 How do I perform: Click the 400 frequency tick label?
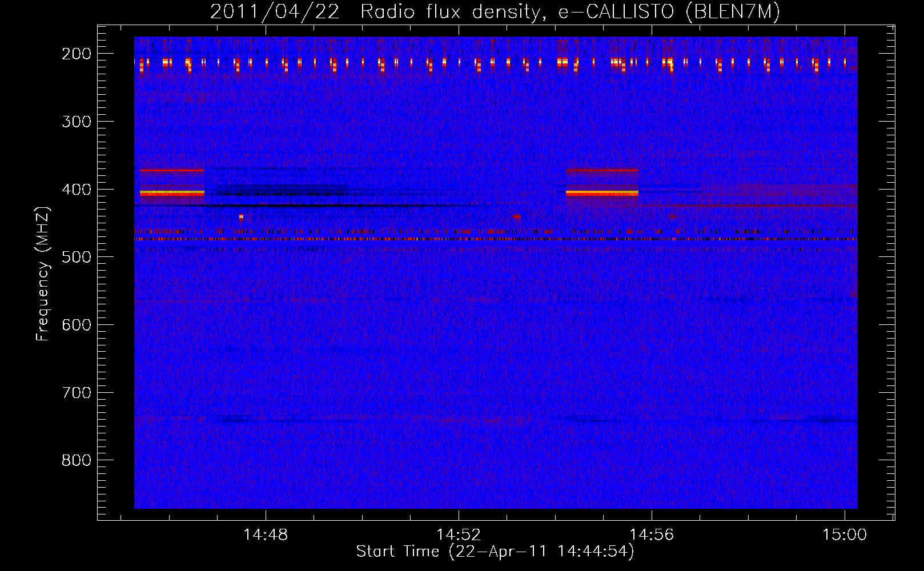(77, 190)
